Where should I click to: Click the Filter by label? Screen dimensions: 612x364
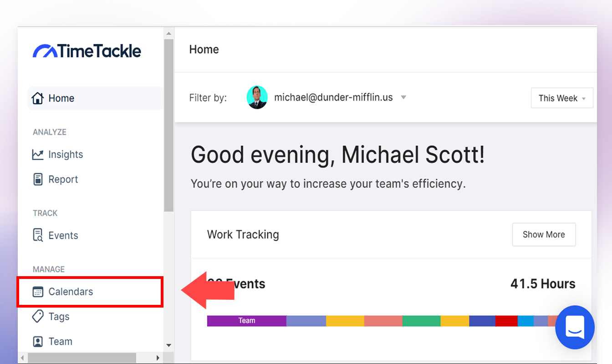(208, 98)
